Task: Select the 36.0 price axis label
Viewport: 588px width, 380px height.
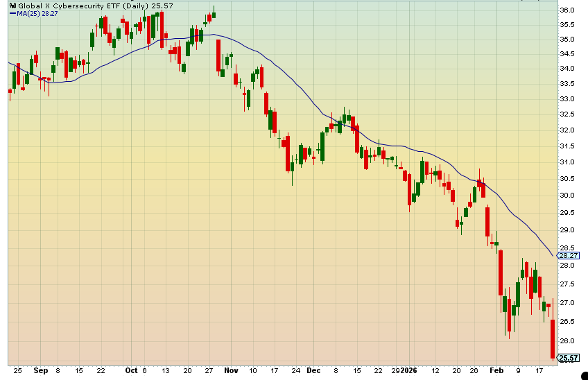Action: coord(567,10)
